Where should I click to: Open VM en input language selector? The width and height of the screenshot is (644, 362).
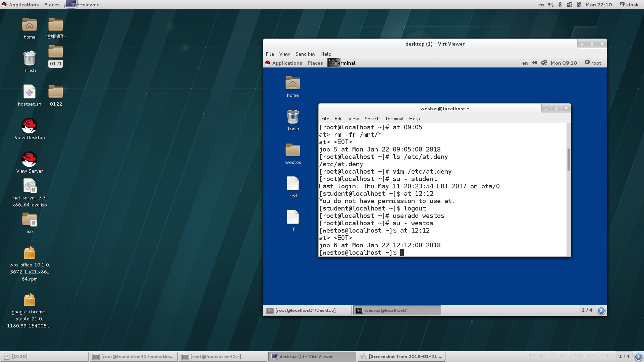pyautogui.click(x=525, y=63)
